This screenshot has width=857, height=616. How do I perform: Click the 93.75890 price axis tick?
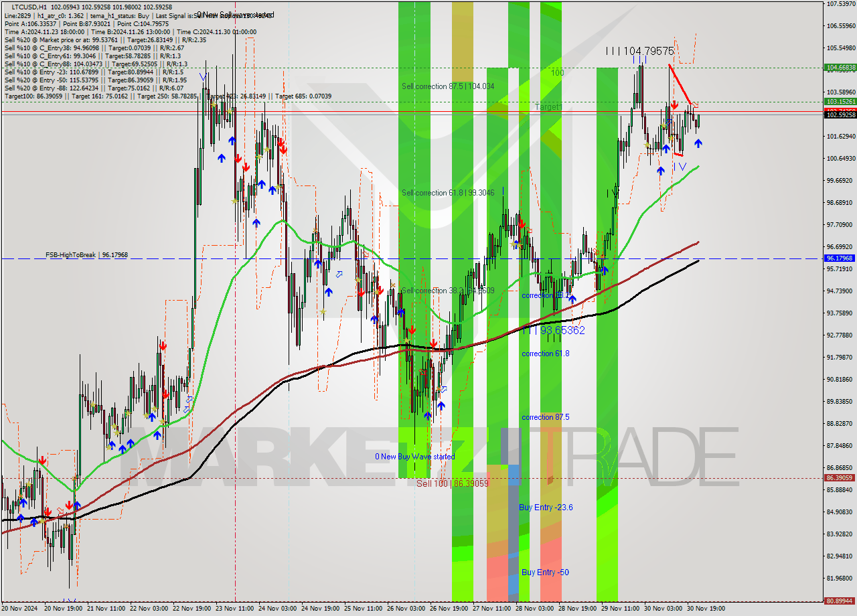[x=840, y=313]
